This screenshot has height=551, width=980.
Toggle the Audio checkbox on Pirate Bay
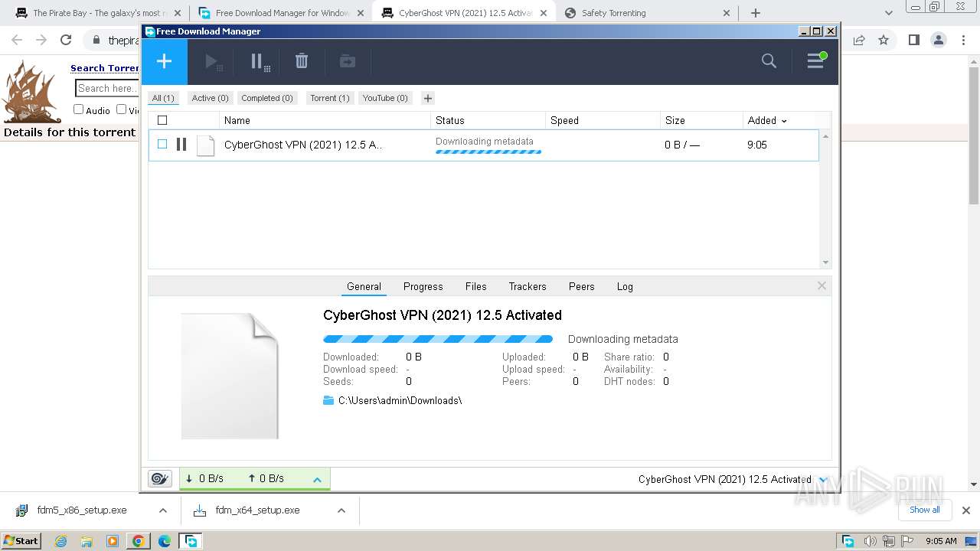[x=78, y=109]
